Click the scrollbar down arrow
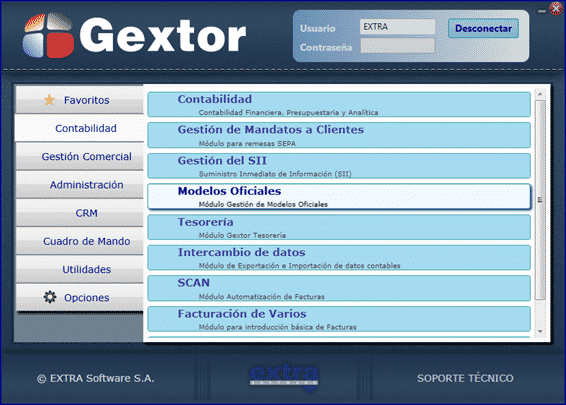The height and width of the screenshot is (405, 566). tap(540, 331)
